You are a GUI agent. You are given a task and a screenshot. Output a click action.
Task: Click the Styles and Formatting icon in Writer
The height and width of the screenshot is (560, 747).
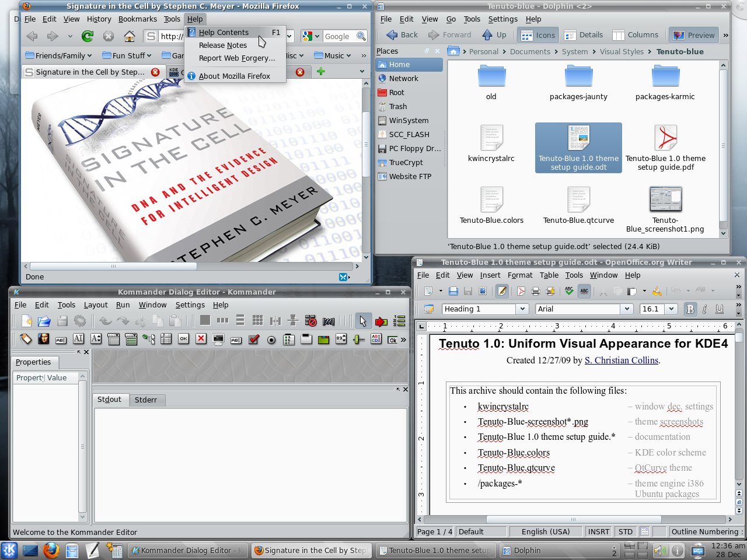point(429,309)
